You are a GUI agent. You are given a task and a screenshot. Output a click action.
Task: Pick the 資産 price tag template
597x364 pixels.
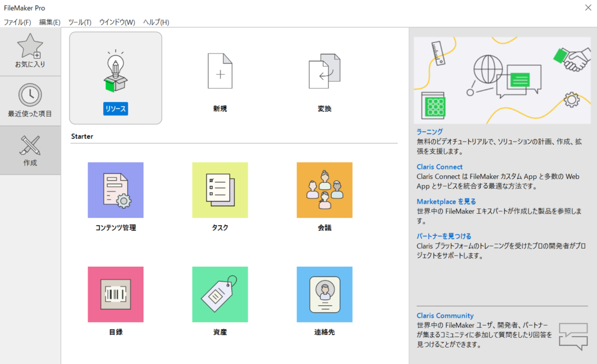[220, 295]
